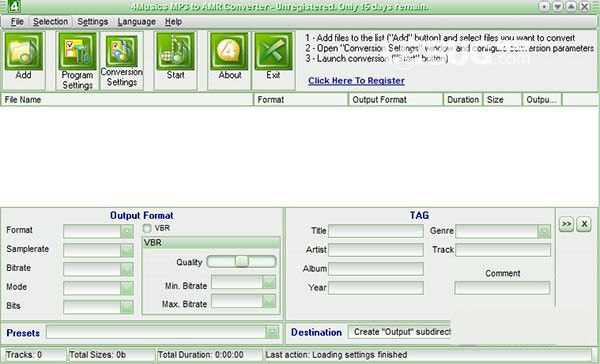600x364 pixels.
Task: Sort by the Output Format column header
Action: click(396, 100)
